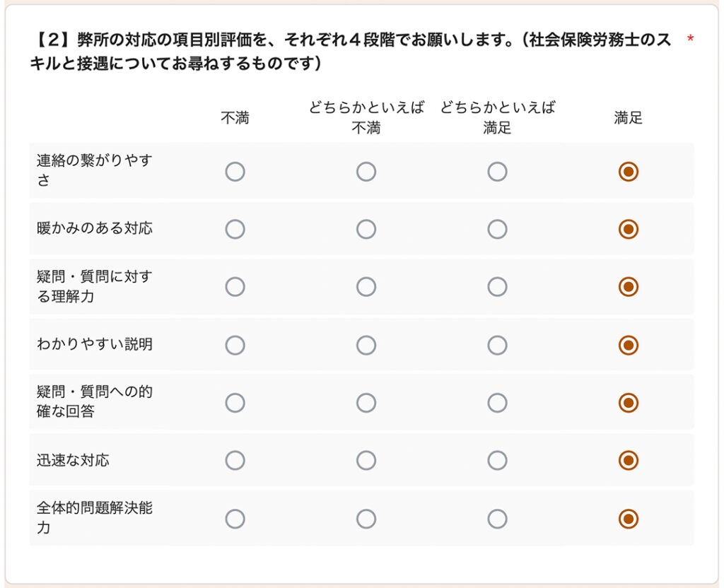Choose どちらかといえば満足 for 迅速な対応
The height and width of the screenshot is (588, 724).
point(497,460)
